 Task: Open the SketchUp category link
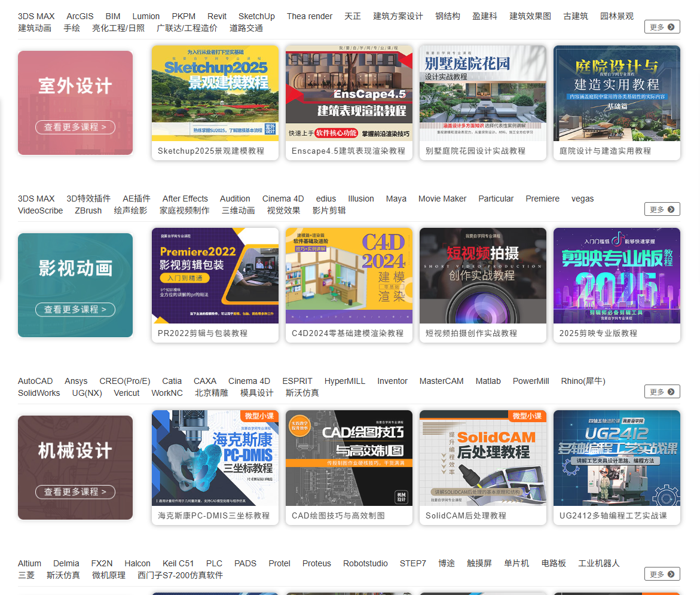(x=256, y=16)
